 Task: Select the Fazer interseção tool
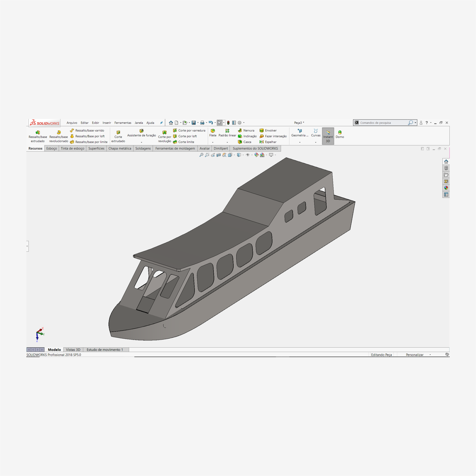[x=273, y=136]
